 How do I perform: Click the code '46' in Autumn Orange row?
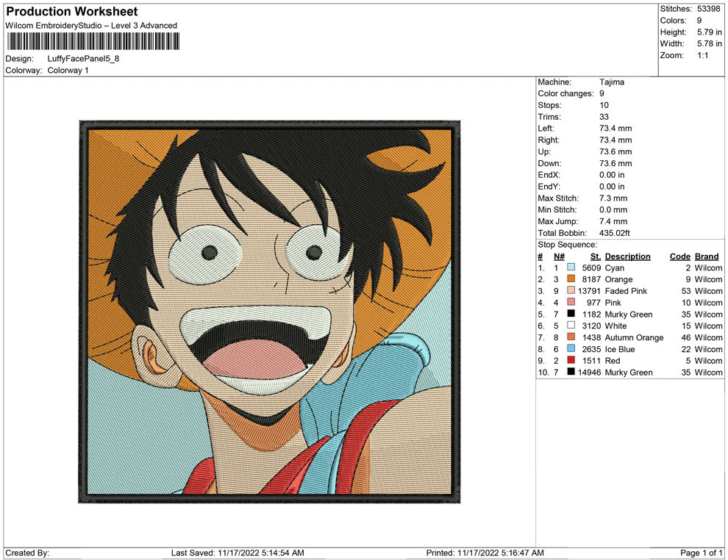[686, 337]
